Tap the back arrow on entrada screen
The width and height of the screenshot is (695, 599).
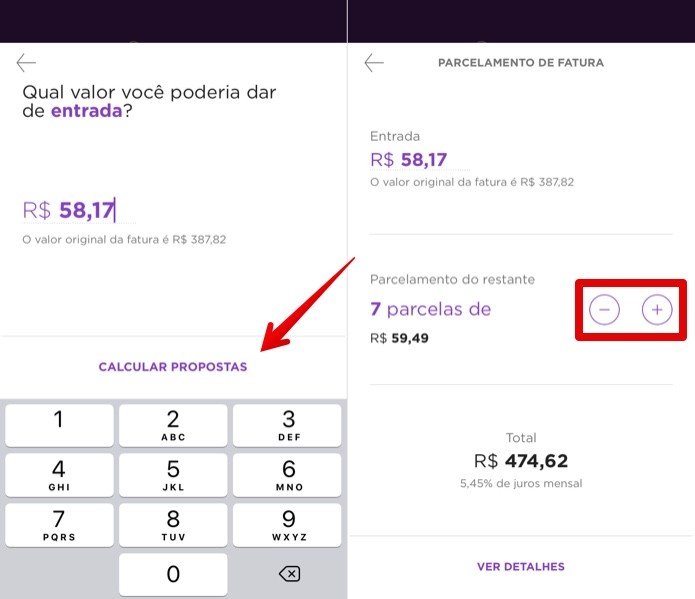point(26,63)
